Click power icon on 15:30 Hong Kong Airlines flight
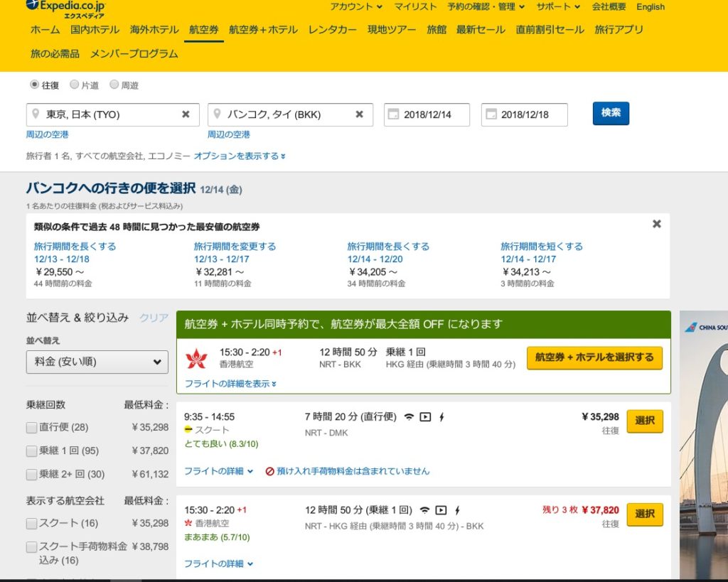The image size is (728, 582). tap(457, 510)
